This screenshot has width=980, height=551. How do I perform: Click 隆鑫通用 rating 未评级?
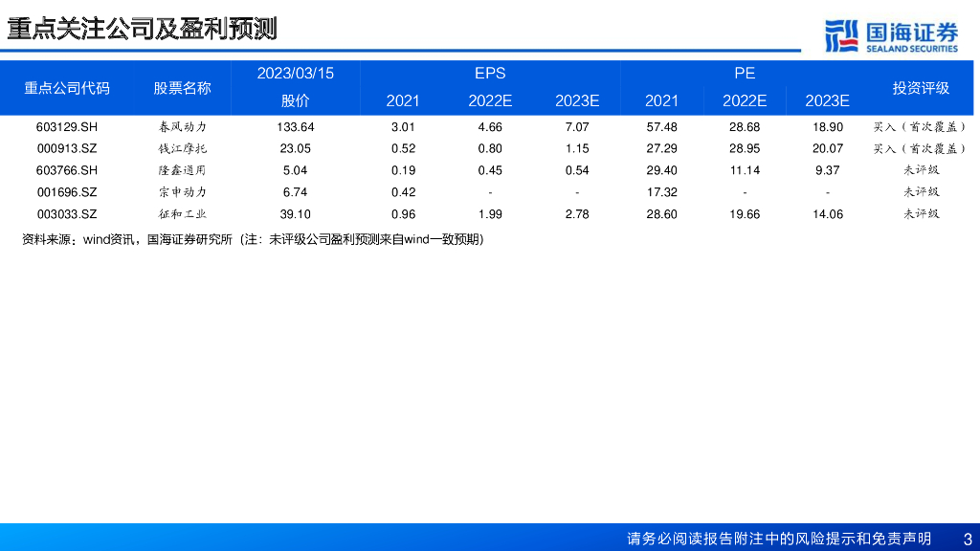pos(921,170)
